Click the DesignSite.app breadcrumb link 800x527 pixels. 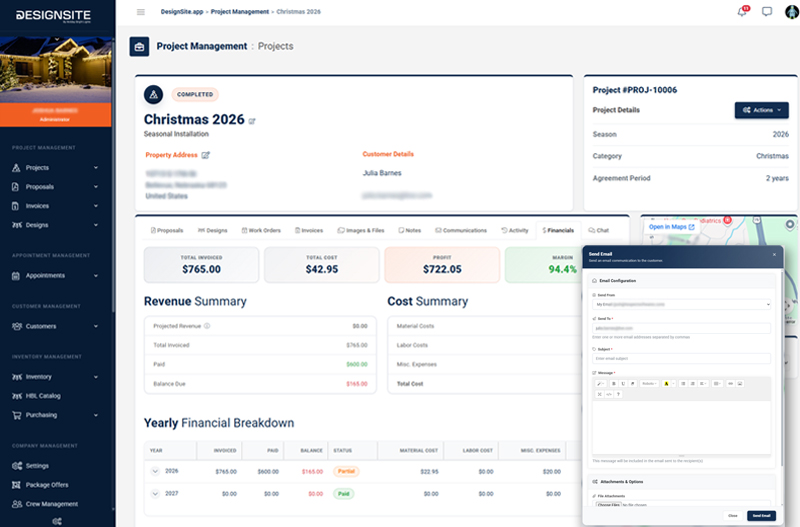[x=182, y=12]
